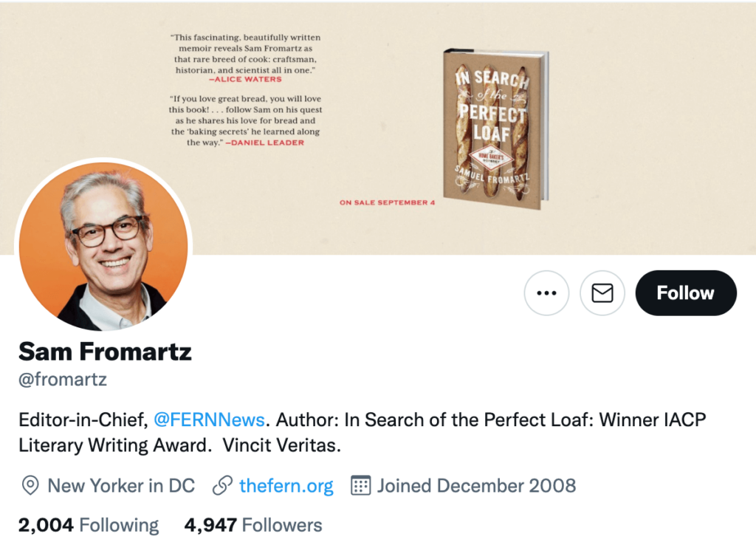
Task: Click the On Sale September 4 banner text
Action: [387, 202]
